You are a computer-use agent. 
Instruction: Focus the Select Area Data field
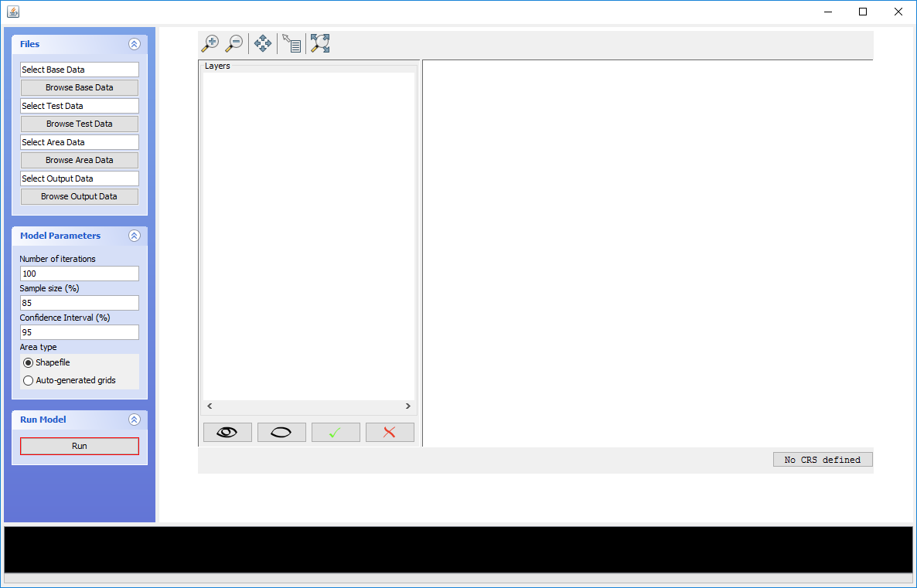(80, 142)
